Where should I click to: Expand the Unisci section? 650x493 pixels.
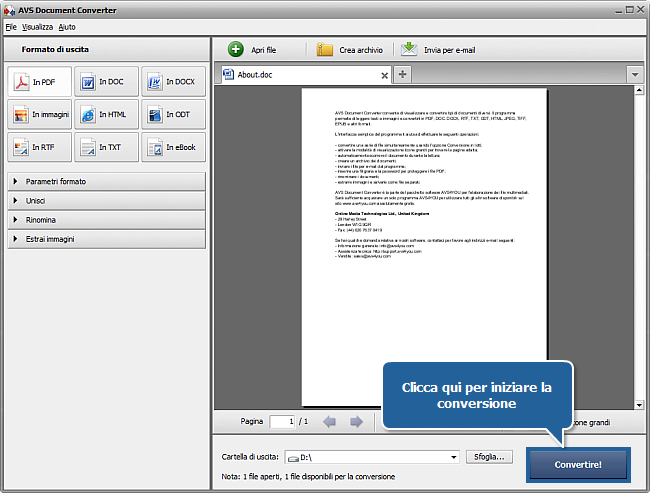pos(106,201)
